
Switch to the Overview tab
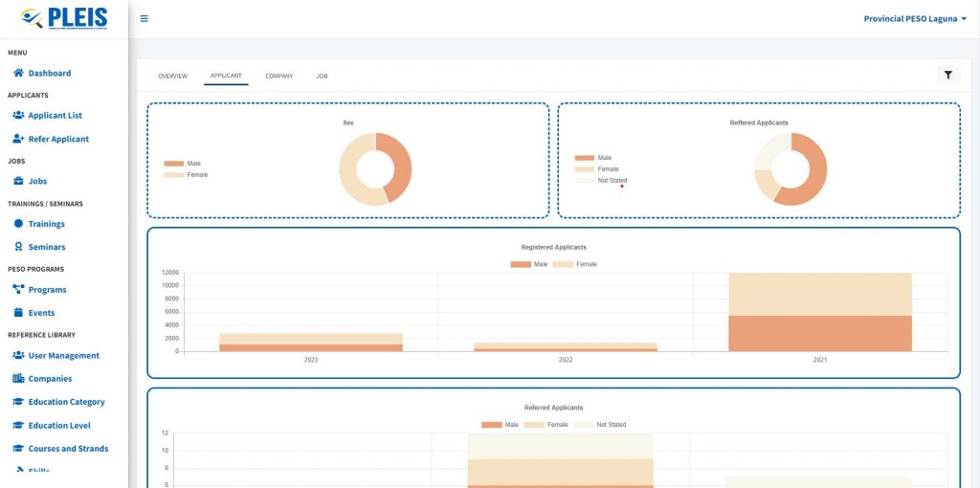point(172,77)
